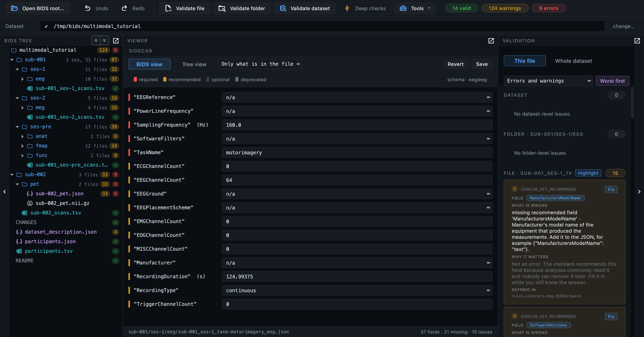Open the Errors and warnings filter dropdown
Screen dimensions: 644x337
point(548,81)
